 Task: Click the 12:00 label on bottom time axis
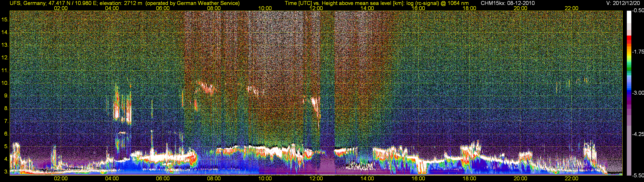(x=316, y=179)
